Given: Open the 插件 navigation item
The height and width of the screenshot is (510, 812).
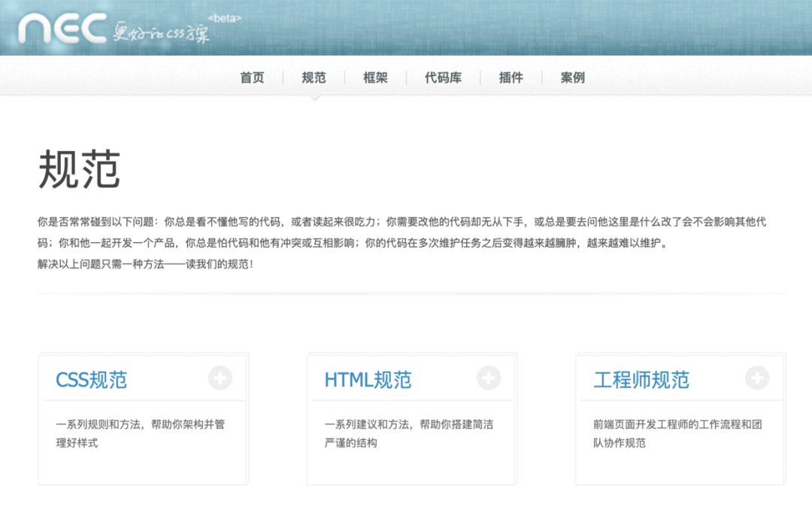Looking at the screenshot, I should coord(511,77).
